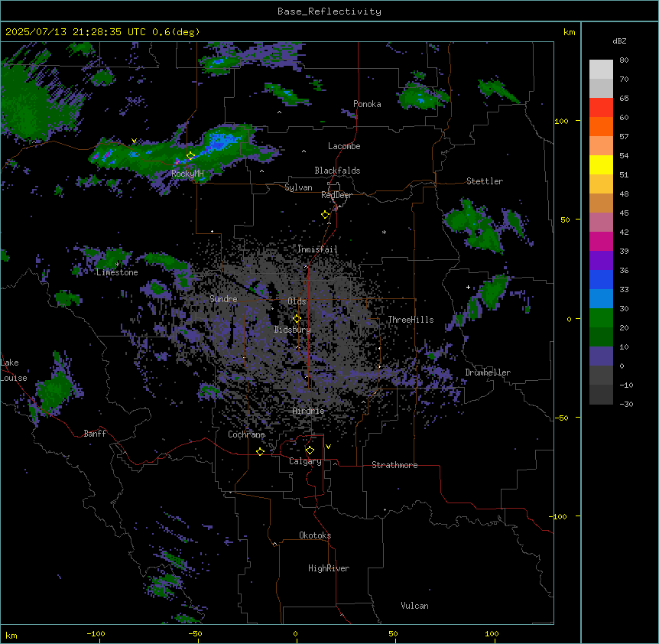Image resolution: width=659 pixels, height=644 pixels.
Task: Click the Calgary city label
Action: 306,461
